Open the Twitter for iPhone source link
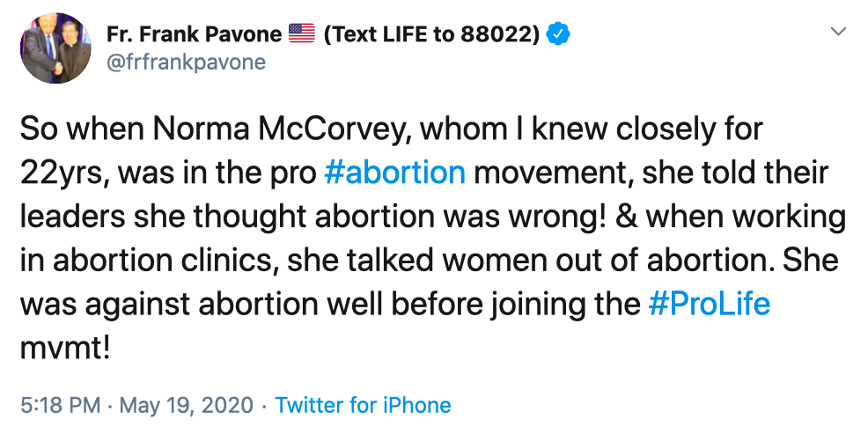868x427 pixels. pyautogui.click(x=363, y=405)
